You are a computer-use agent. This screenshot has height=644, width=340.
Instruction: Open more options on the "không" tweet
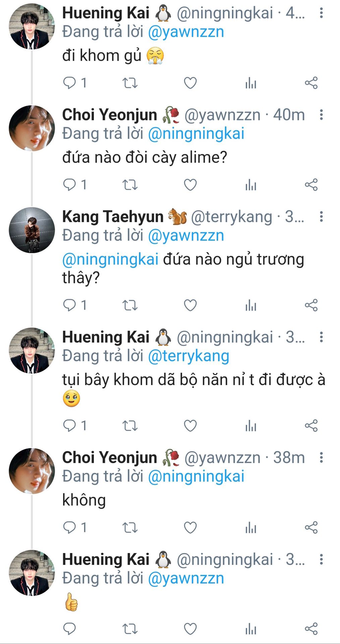point(321,458)
